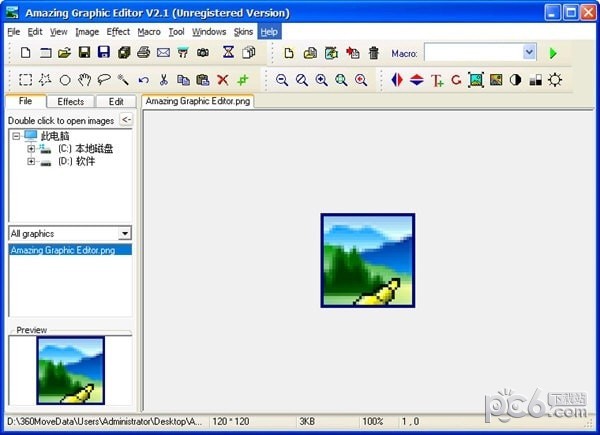Create a new blank image

(x=25, y=52)
